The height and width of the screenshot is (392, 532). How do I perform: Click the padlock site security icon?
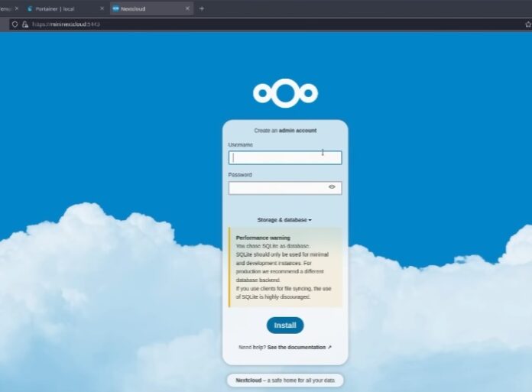tap(25, 24)
